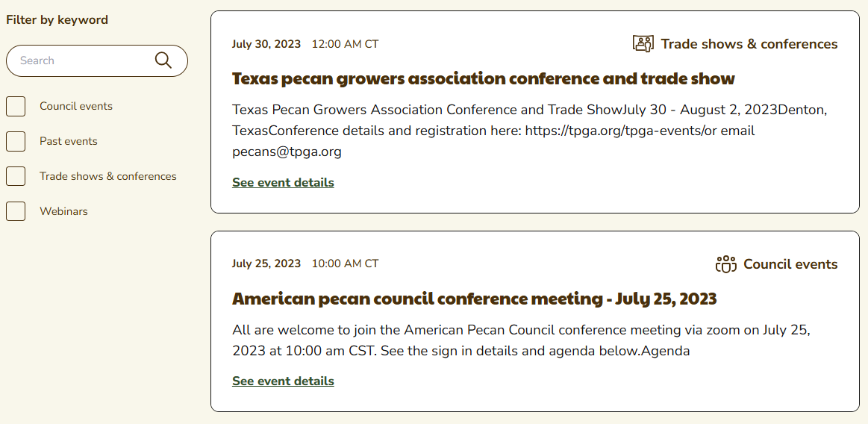Image resolution: width=868 pixels, height=424 pixels.
Task: Click the Trade shows & conferences card label
Action: coord(749,44)
